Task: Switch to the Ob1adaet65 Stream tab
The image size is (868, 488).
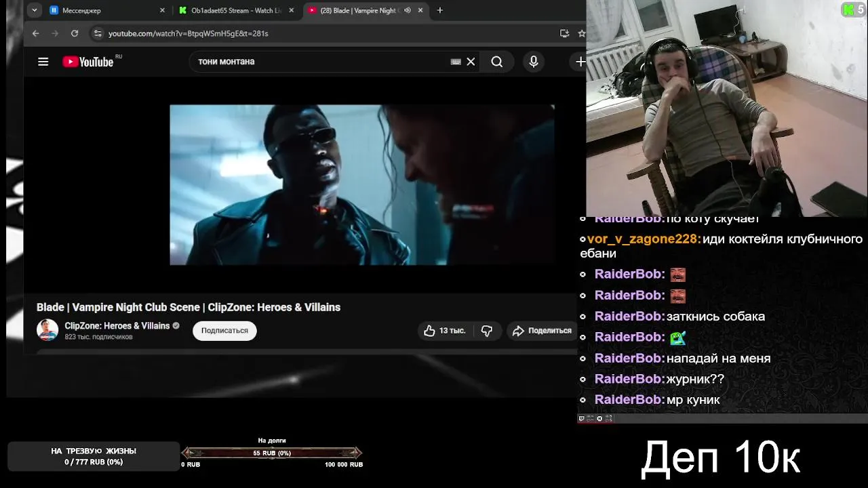Action: coord(236,10)
